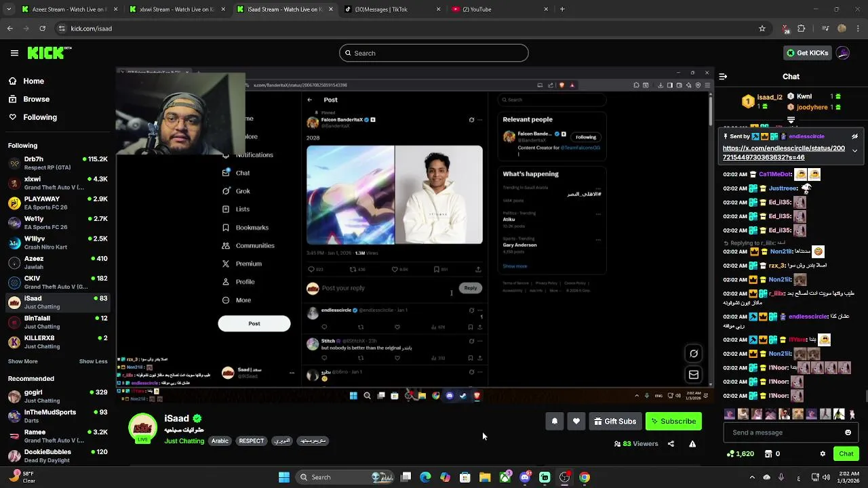The width and height of the screenshot is (868, 488).
Task: Open the emoji picker in chat
Action: (848, 432)
